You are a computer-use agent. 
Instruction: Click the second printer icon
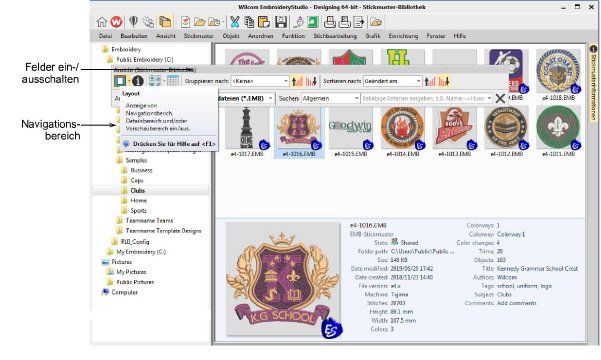click(344, 22)
